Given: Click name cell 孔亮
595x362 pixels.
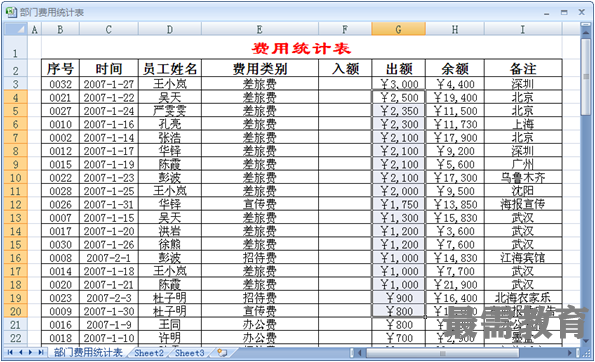Looking at the screenshot, I should [x=170, y=124].
